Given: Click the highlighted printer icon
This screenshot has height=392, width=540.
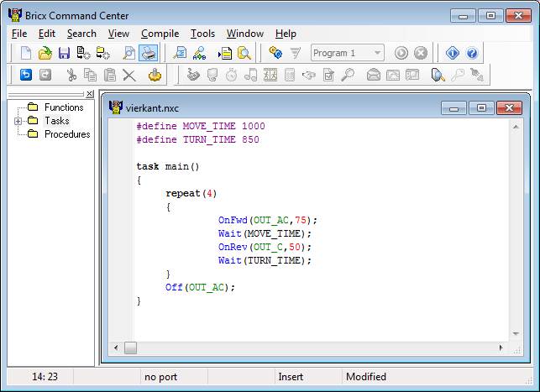Looking at the screenshot, I should point(149,53).
